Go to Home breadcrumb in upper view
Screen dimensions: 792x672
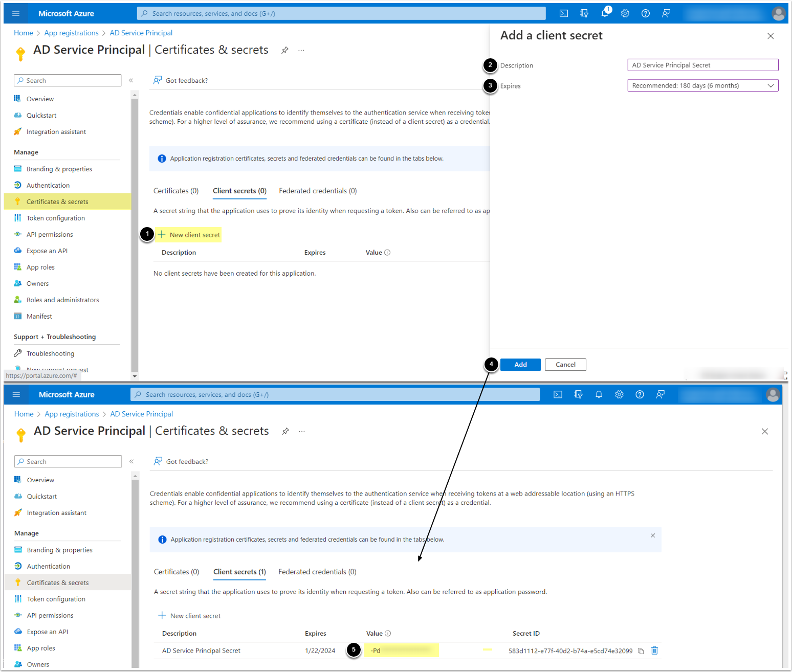24,33
